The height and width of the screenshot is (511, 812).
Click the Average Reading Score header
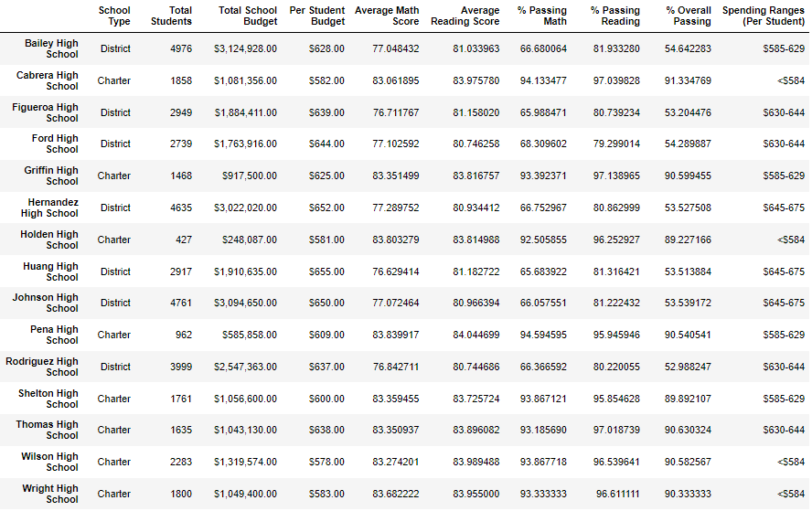click(465, 16)
